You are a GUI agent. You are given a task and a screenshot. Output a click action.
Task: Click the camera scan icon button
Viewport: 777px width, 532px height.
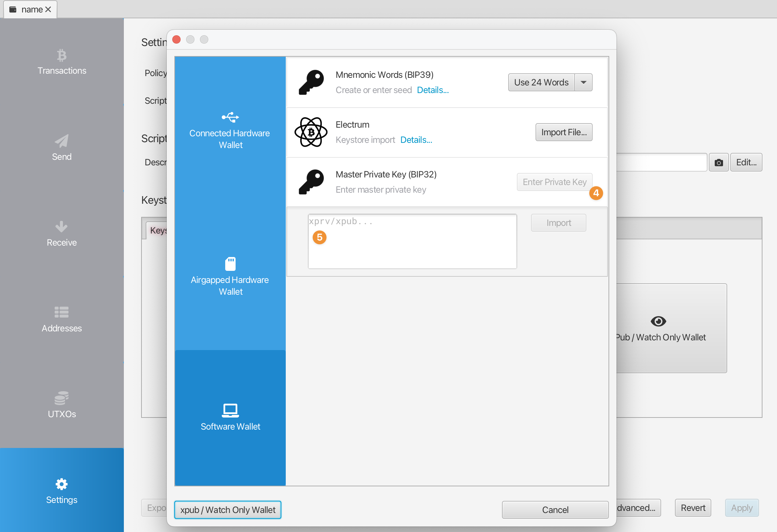pyautogui.click(x=719, y=163)
